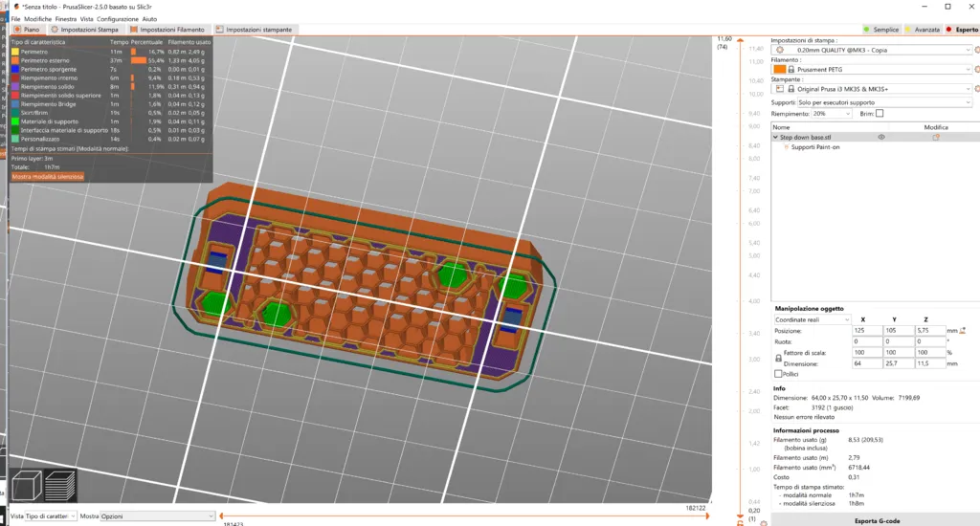Switch to Impostazioni Stampa tab

tap(85, 30)
